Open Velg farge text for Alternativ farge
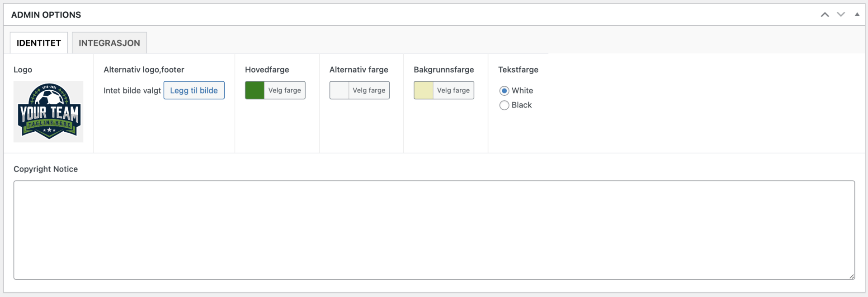 [369, 90]
